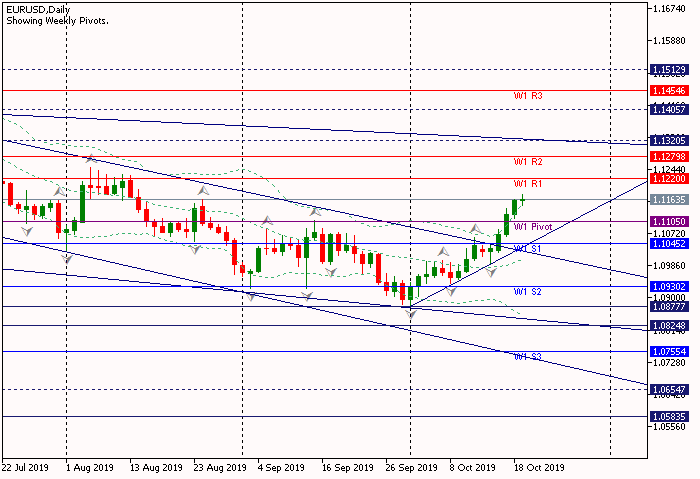Select the W1 S2 support label
This screenshot has height=479, width=700.
pyautogui.click(x=528, y=292)
